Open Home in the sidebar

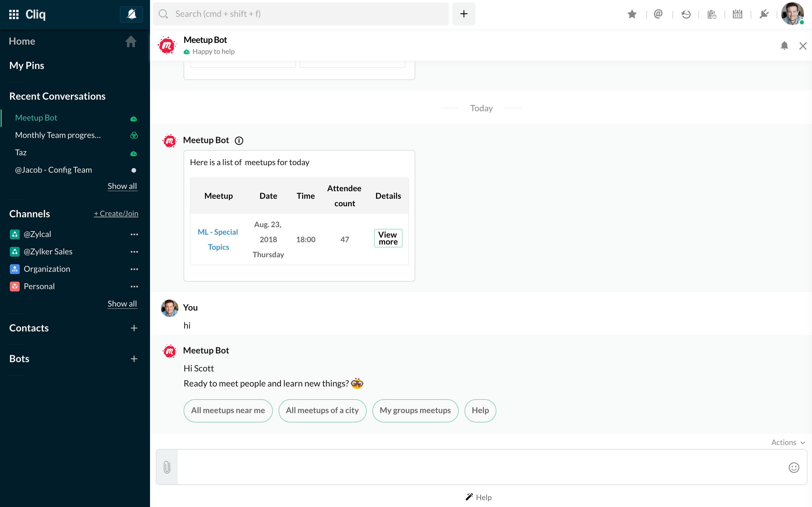click(x=22, y=41)
